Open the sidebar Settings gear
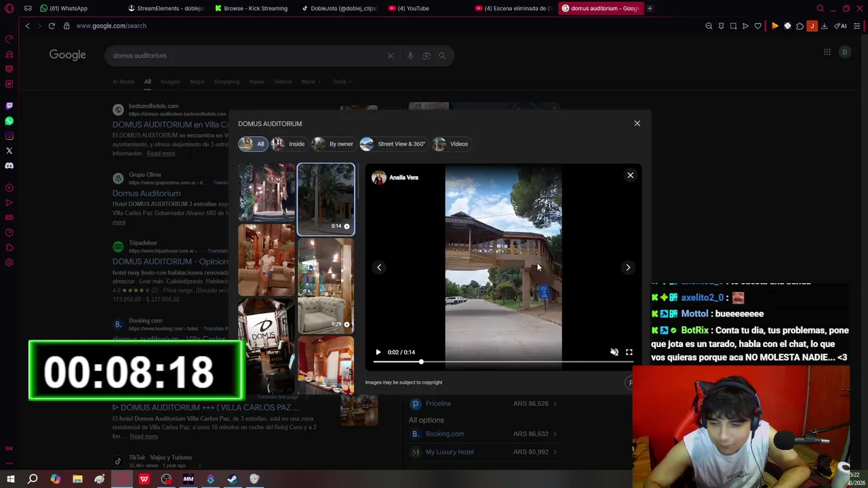 9,262
